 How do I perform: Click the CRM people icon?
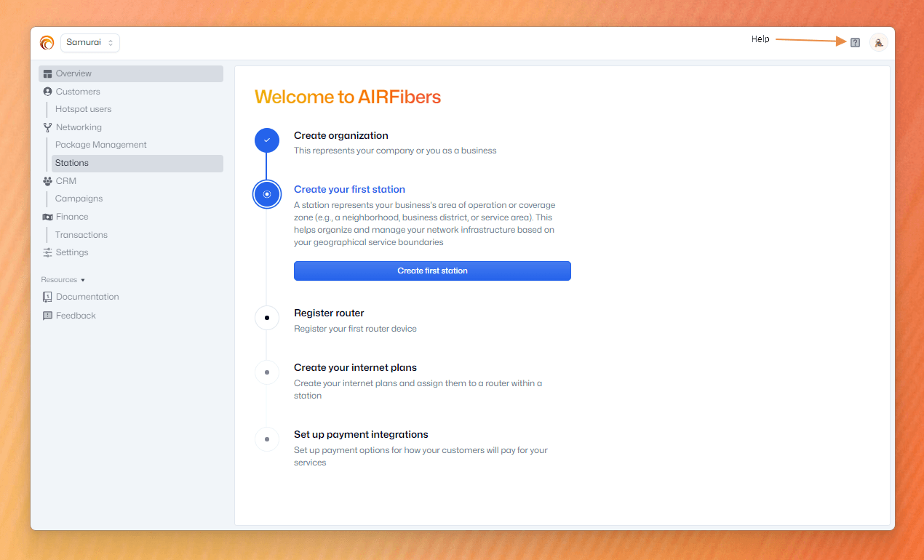48,181
